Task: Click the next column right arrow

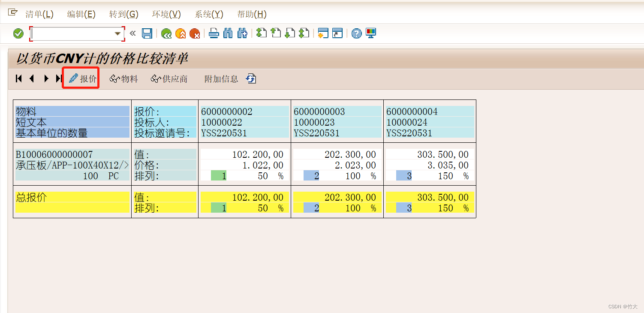Action: pyautogui.click(x=46, y=78)
